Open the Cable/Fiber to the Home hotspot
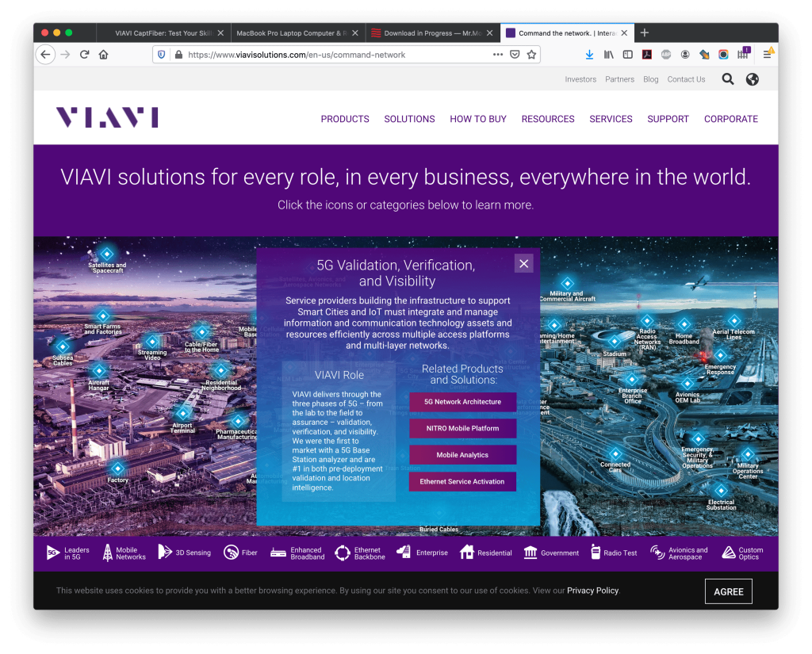 pos(202,331)
